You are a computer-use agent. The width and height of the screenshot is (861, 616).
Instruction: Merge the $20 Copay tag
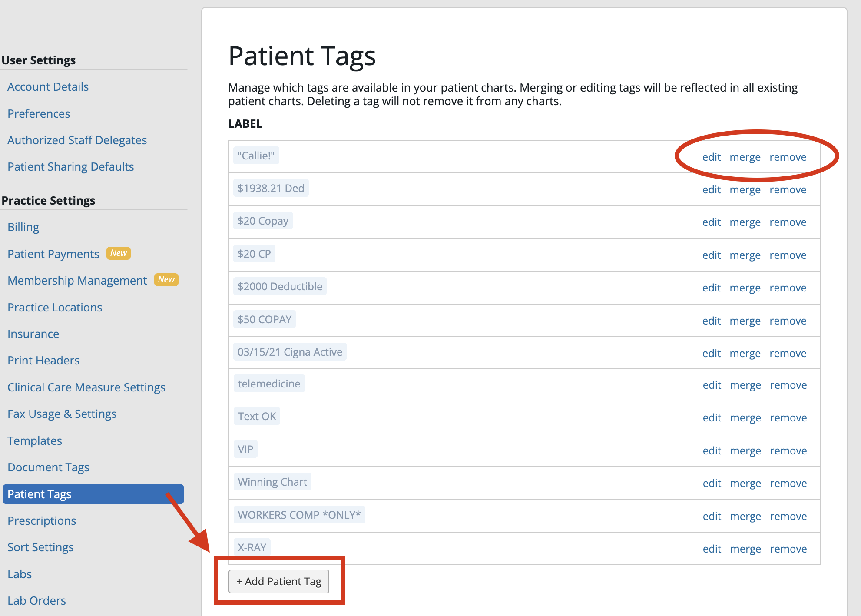(x=745, y=222)
